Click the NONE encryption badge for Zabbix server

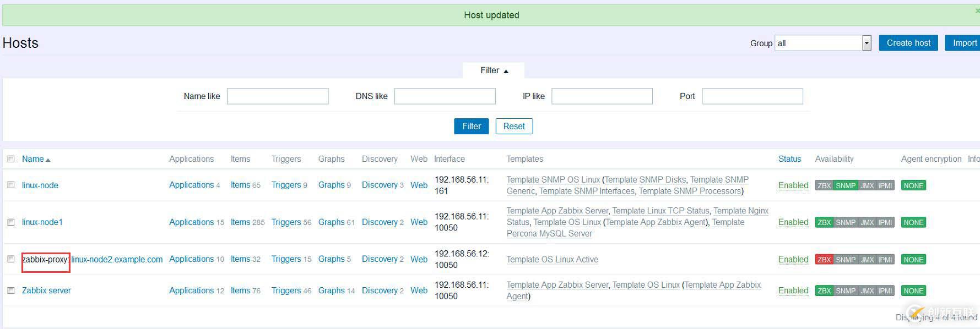(913, 290)
